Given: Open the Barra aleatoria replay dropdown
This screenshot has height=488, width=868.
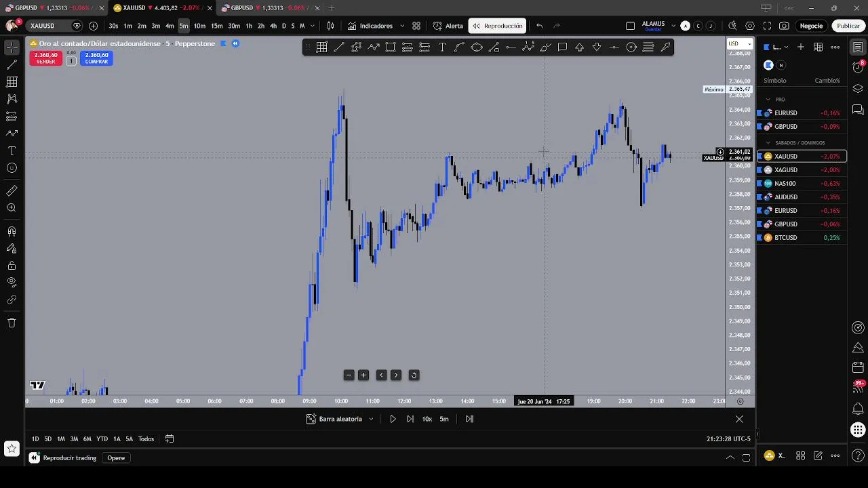Looking at the screenshot, I should pos(340,419).
